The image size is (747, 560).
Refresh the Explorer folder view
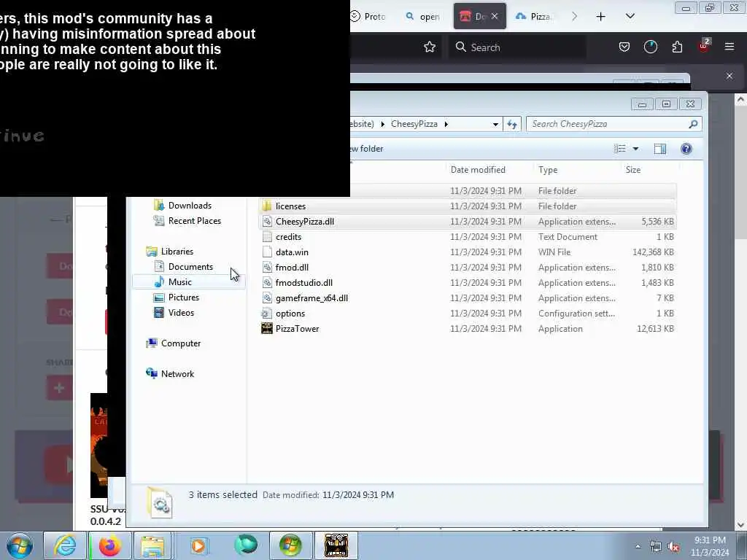pyautogui.click(x=512, y=124)
